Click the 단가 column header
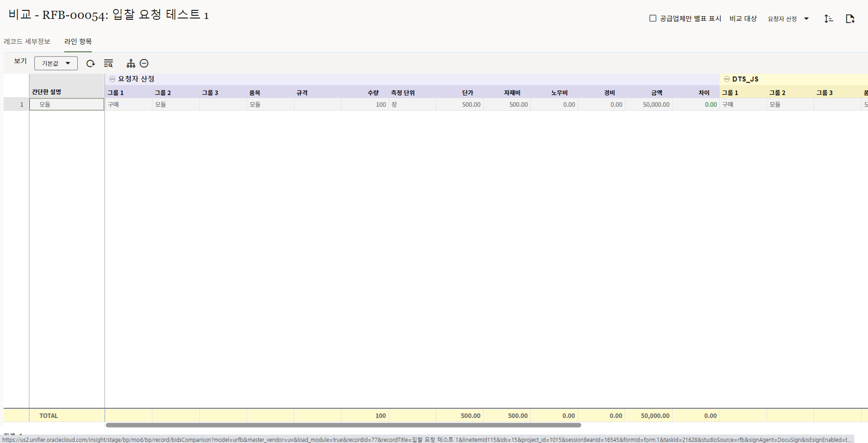Viewport: 868px width, 443px height. 467,93
